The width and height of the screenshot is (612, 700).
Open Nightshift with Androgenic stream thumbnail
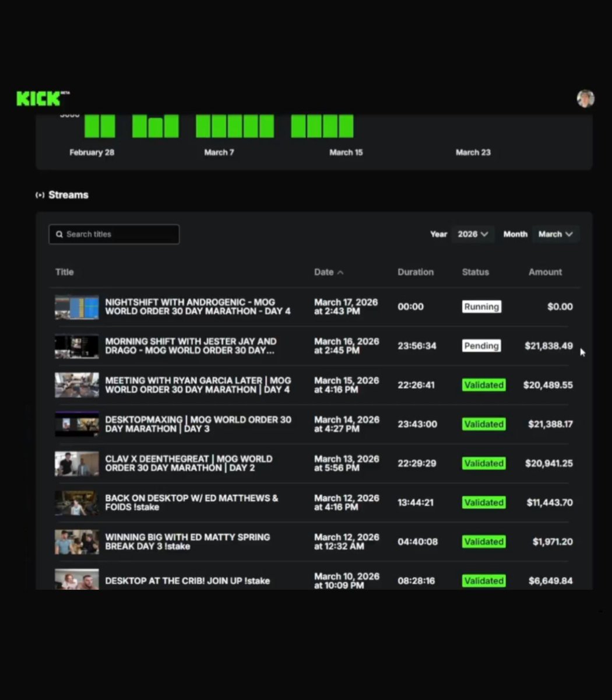pos(77,307)
